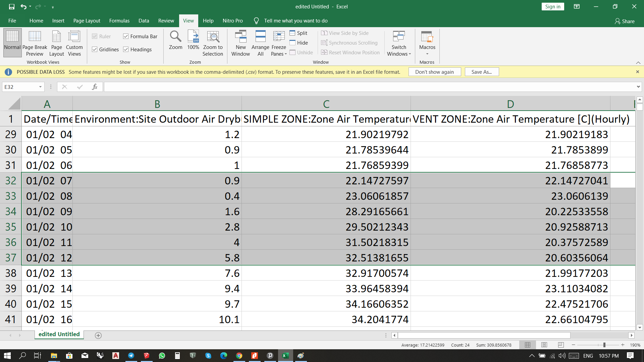This screenshot has width=644, height=362.
Task: Switch to Normal workbook view
Action: (12, 43)
